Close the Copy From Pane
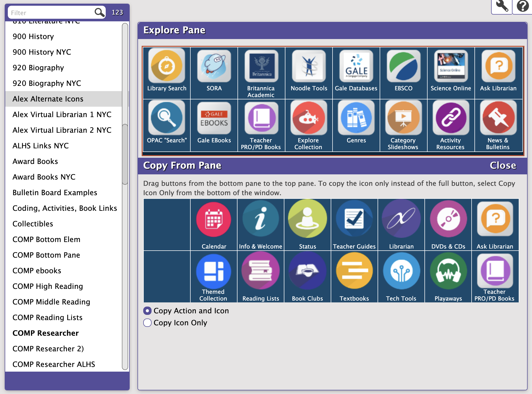 pos(503,166)
